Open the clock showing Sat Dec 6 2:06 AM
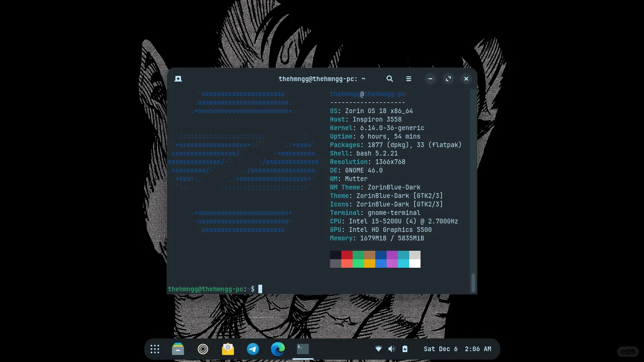This screenshot has width=644, height=362. tap(457, 349)
